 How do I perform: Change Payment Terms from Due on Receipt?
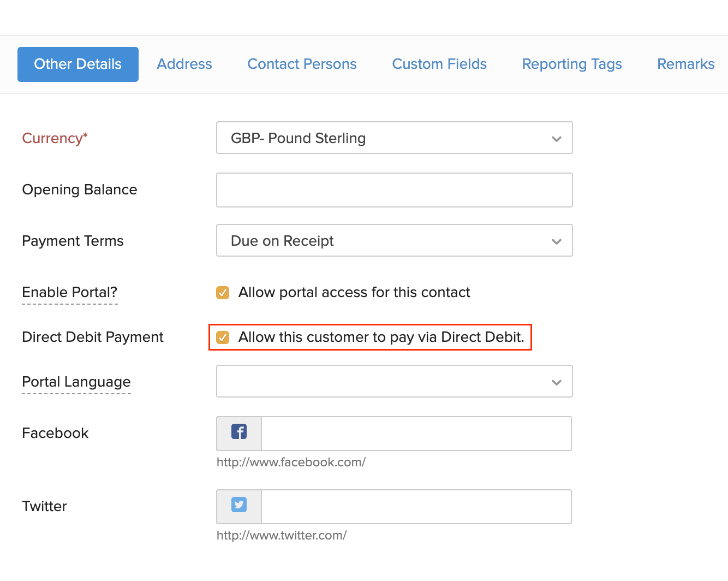394,240
